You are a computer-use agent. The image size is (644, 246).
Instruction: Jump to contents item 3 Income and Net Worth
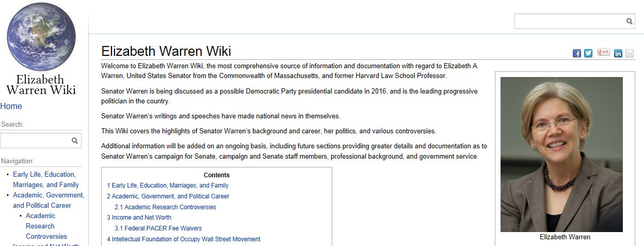click(x=139, y=218)
